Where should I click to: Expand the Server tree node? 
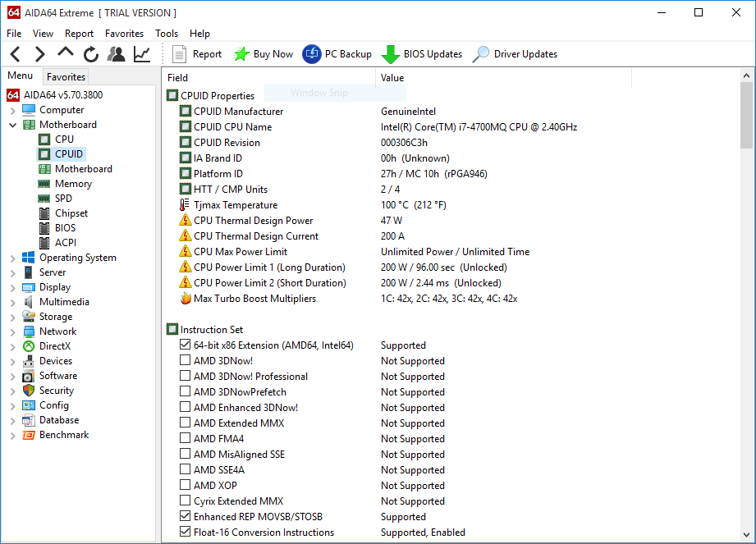click(12, 273)
